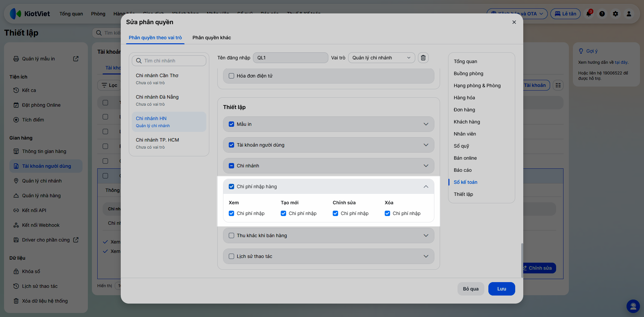Viewport: 644px width, 317px height.
Task: Switch to Phân quyền theo vai trò tab
Action: (155, 38)
